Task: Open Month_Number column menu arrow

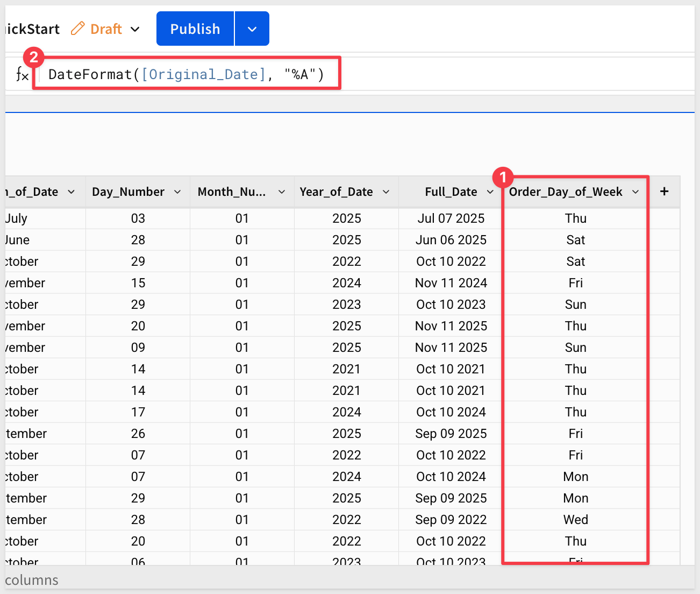Action: coord(282,192)
